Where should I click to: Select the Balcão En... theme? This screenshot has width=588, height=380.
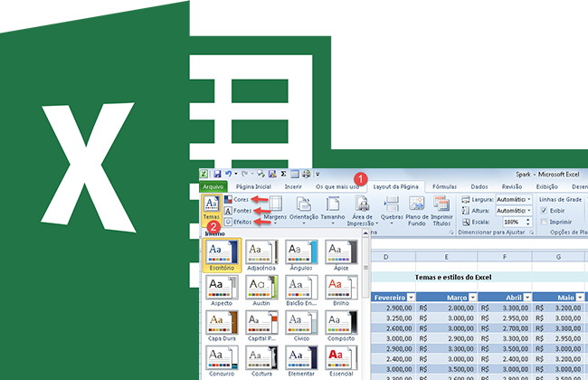[x=301, y=290]
